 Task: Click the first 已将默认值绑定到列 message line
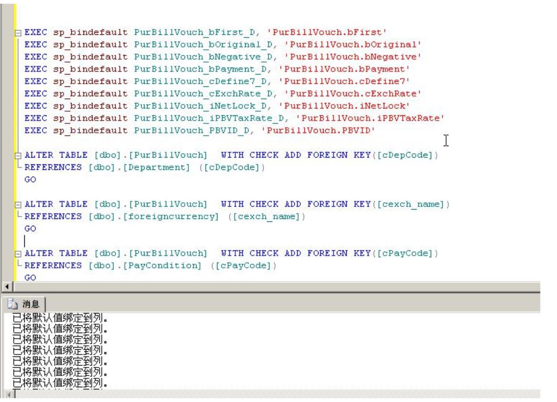60,318
